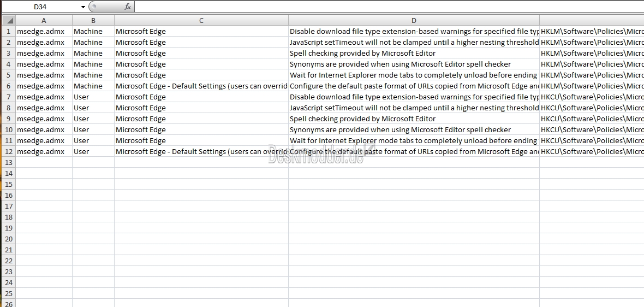The image size is (644, 307).
Task: Open the Name Box dropdown arrow
Action: coord(84,7)
